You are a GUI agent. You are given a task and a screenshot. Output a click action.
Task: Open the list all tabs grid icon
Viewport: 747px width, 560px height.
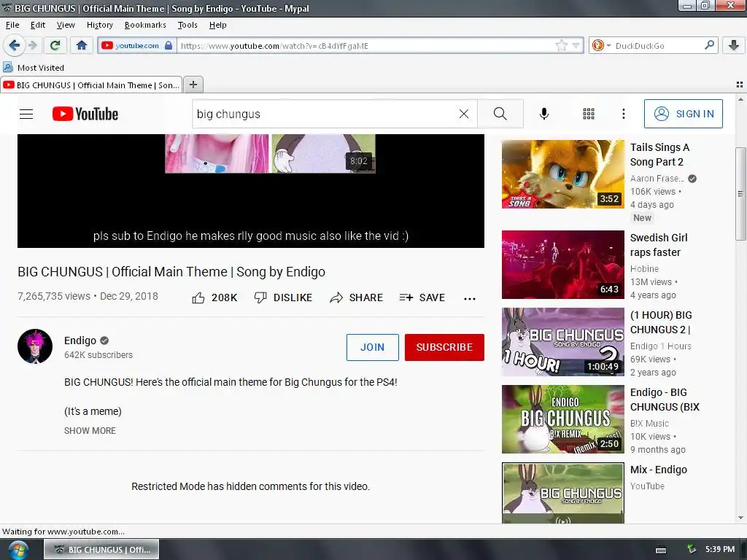click(740, 85)
